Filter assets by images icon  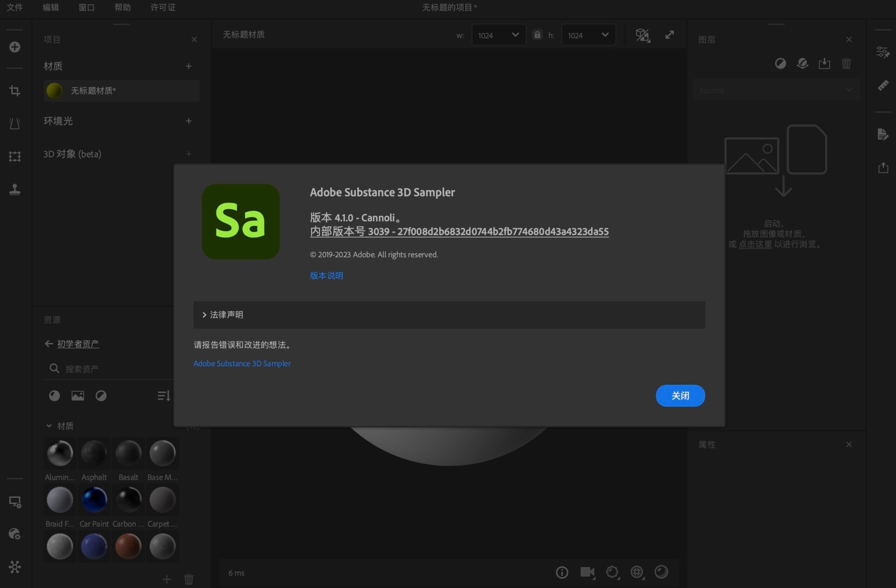tap(78, 396)
